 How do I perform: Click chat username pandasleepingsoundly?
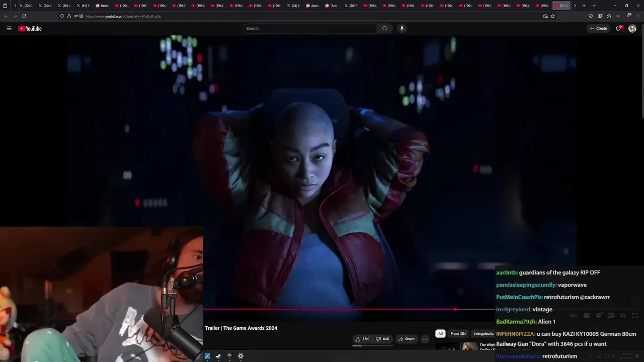(526, 285)
